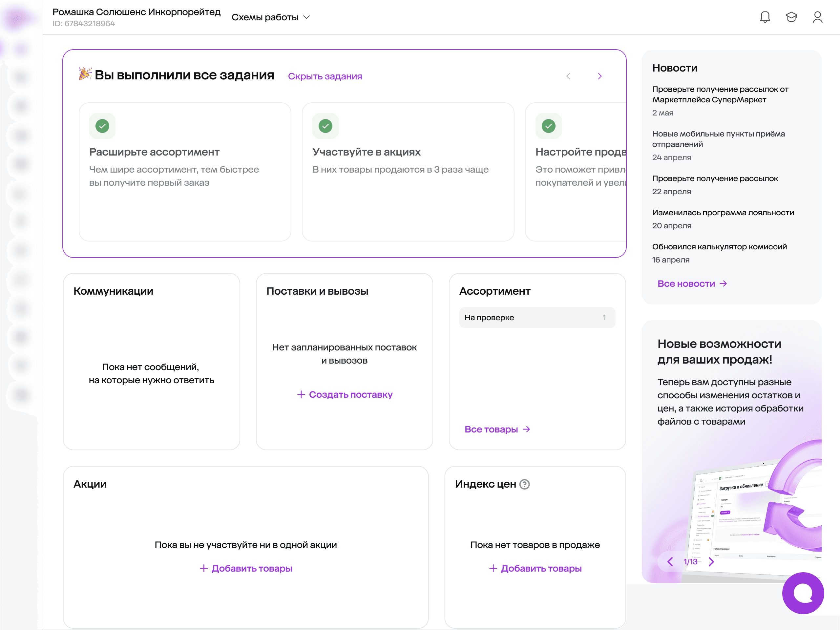Click the Индекс цен help question icon
840x630 pixels.
(x=524, y=484)
